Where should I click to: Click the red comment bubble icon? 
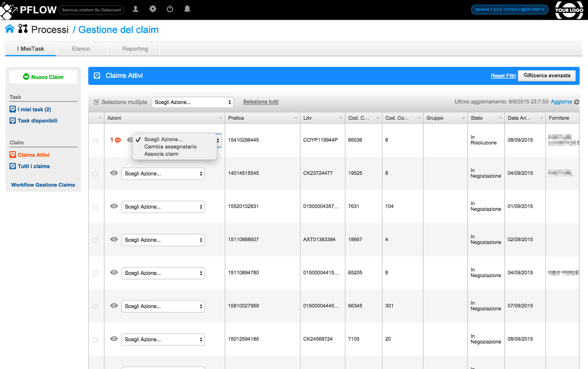[118, 140]
